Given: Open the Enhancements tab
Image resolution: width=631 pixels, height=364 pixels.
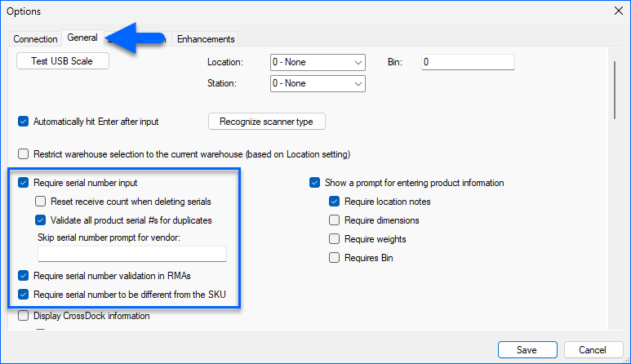Looking at the screenshot, I should [206, 38].
